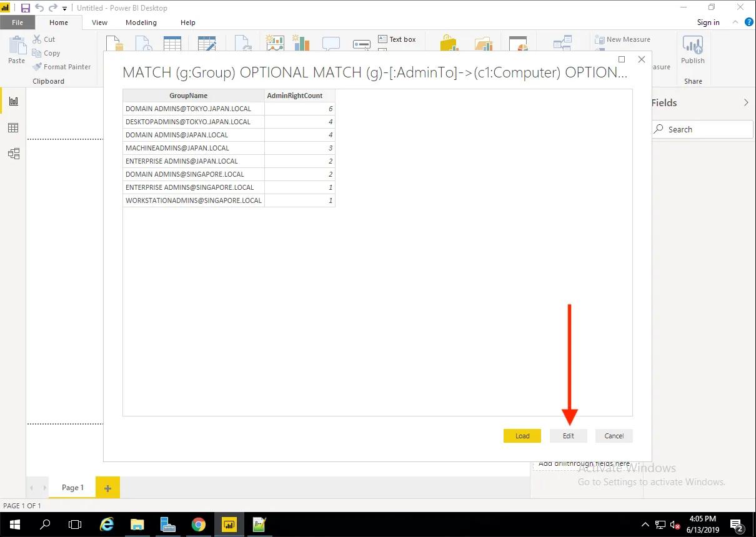
Task: Click the From Marketplace shopping bag icon
Action: (x=450, y=42)
